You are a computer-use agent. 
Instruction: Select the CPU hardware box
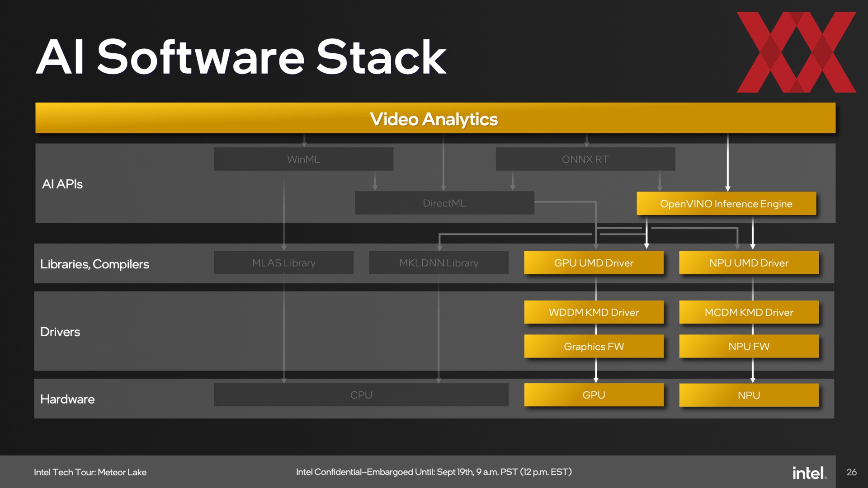pyautogui.click(x=361, y=394)
